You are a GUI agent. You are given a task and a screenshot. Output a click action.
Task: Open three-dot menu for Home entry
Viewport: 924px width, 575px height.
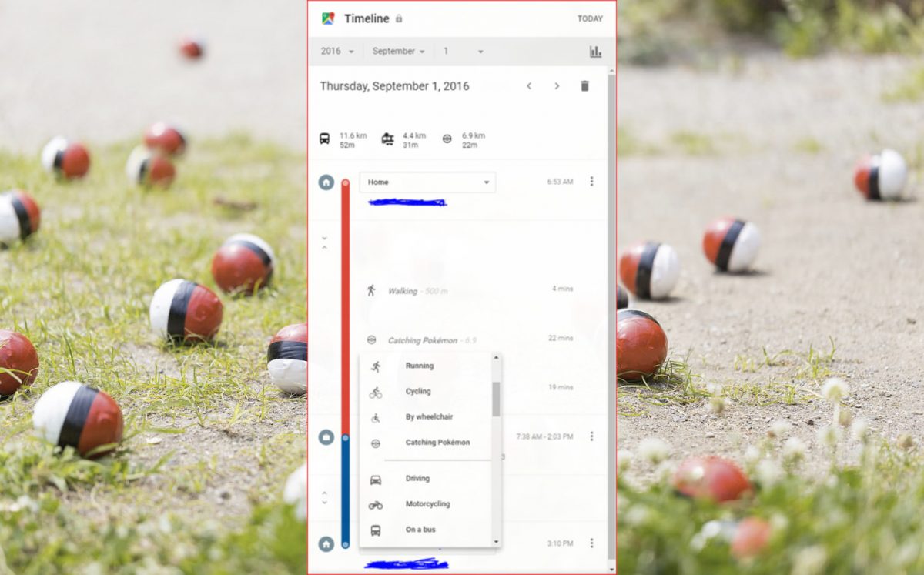click(591, 182)
